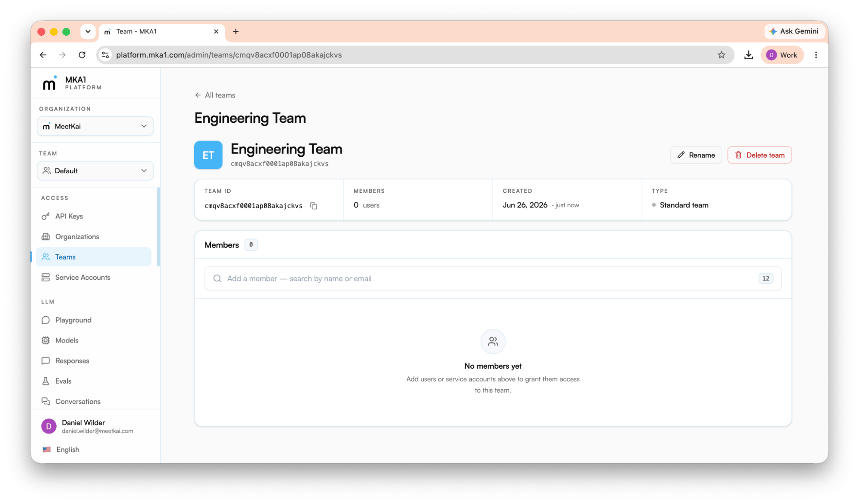Click the Models chip icon
The width and height of the screenshot is (859, 504).
click(x=46, y=340)
